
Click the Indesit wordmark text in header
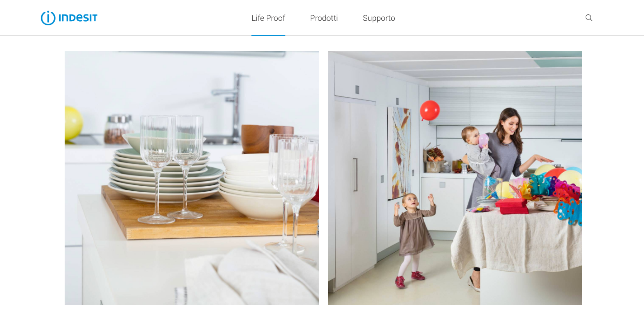coord(78,18)
